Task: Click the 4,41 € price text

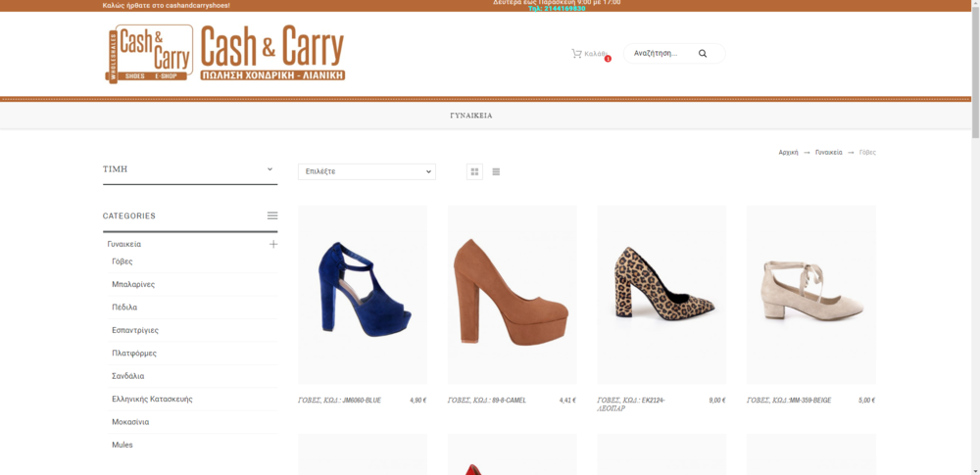Action: click(567, 400)
